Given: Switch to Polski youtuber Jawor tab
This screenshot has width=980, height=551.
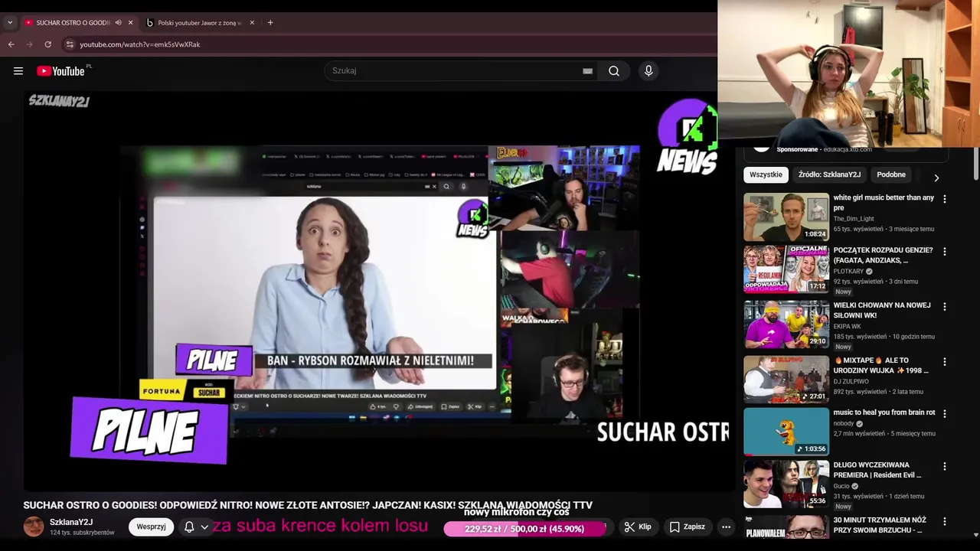Looking at the screenshot, I should tap(199, 23).
